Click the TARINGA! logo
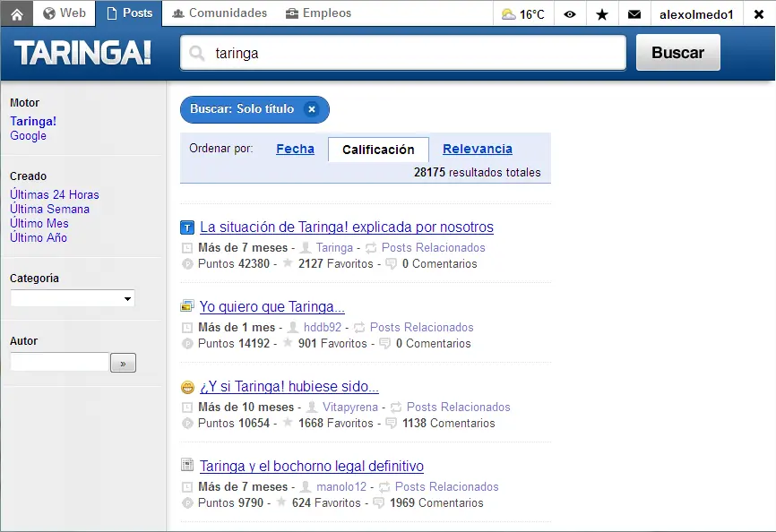The height and width of the screenshot is (532, 776). [x=82, y=53]
